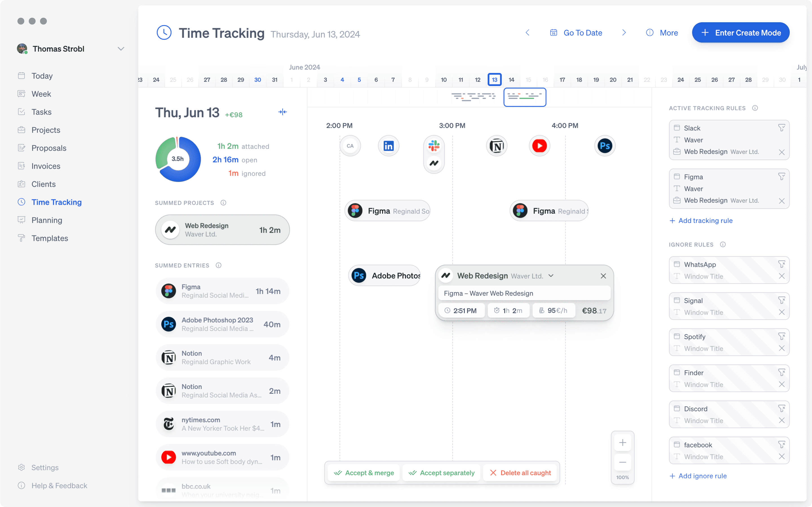
Task: Go to the next day with right chevron
Action: tap(624, 32)
